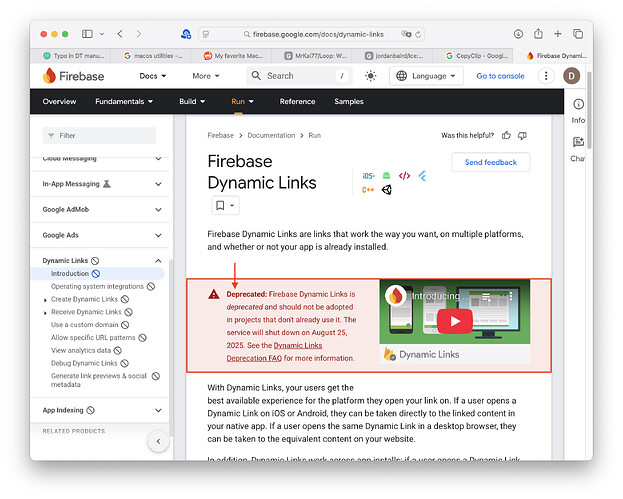Click the Firebase Search field
This screenshot has width=623, height=499.
(300, 76)
